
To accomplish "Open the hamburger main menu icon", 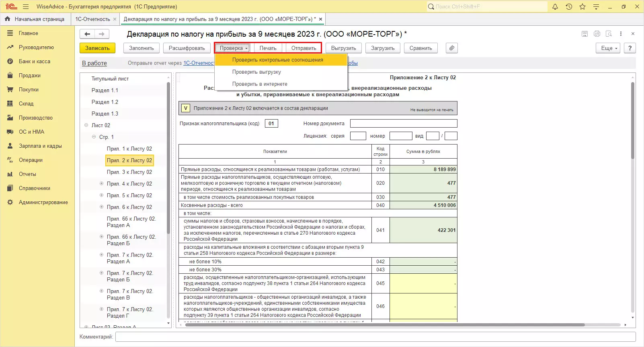I will coord(26,6).
